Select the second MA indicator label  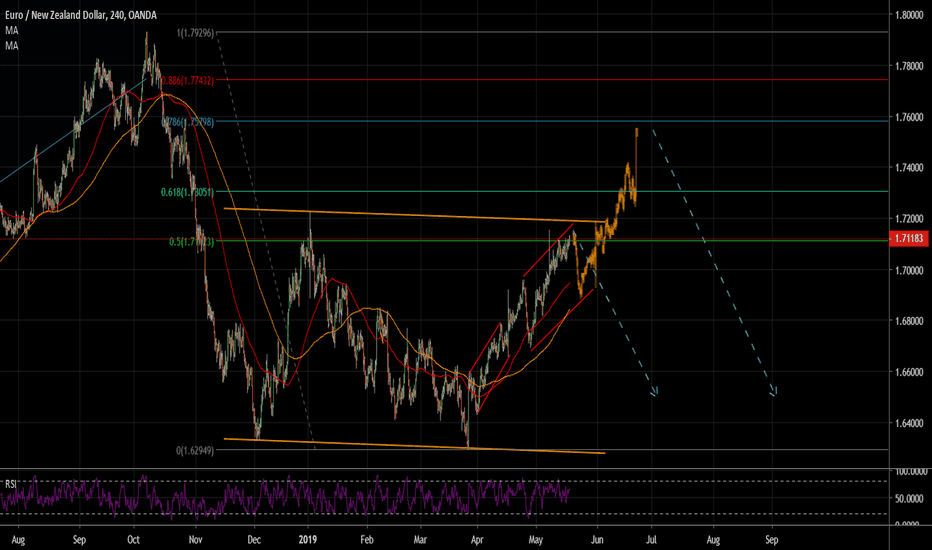click(x=12, y=46)
